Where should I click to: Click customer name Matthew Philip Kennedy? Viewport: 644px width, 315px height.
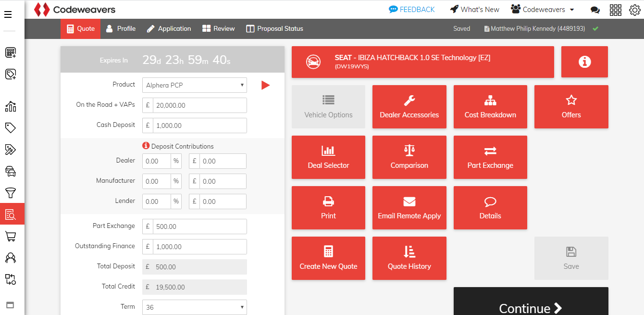pyautogui.click(x=538, y=29)
